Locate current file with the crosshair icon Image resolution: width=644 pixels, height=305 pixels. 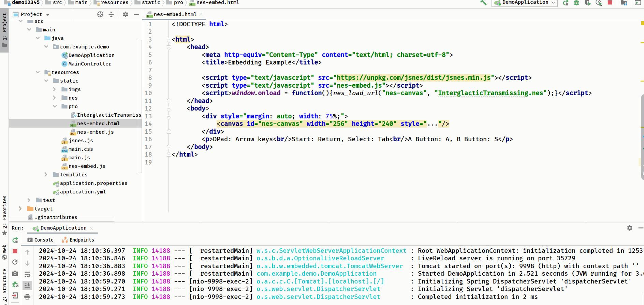pyautogui.click(x=100, y=14)
